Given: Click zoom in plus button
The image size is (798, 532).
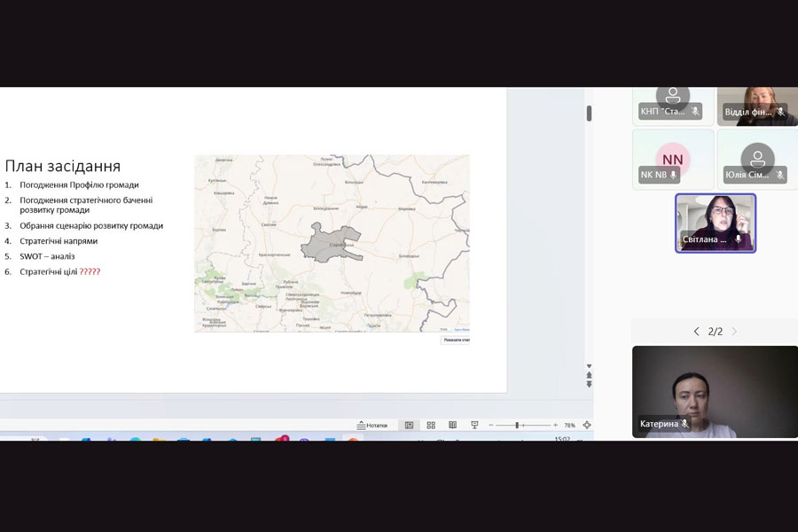Looking at the screenshot, I should (555, 425).
